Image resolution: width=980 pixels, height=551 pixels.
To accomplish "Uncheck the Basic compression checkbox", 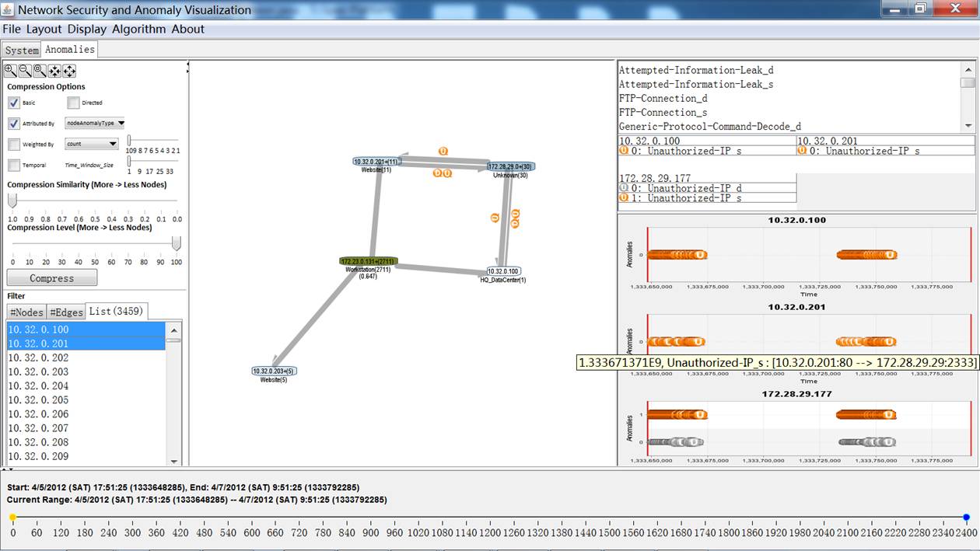I will click(x=14, y=103).
